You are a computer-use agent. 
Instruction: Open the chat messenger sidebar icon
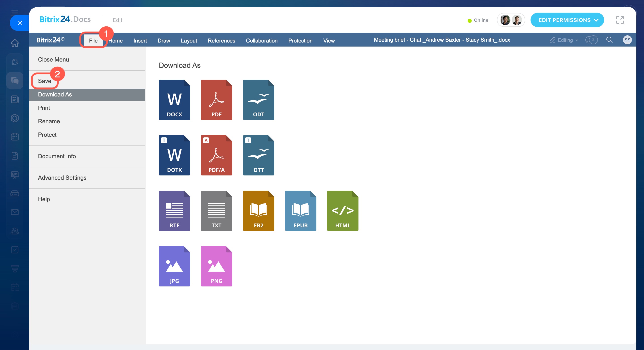click(15, 81)
